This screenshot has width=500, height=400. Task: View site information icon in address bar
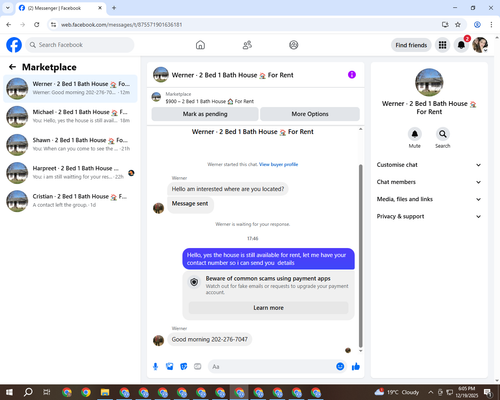(x=53, y=25)
